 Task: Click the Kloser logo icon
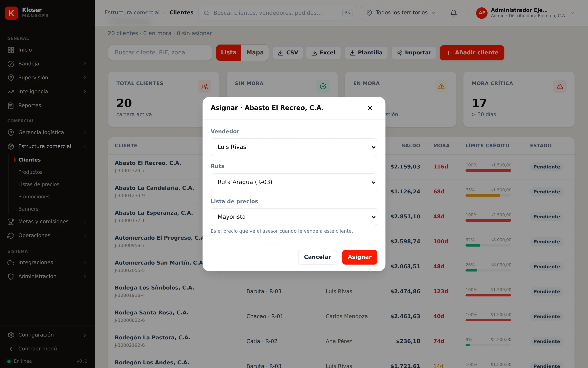click(x=11, y=13)
